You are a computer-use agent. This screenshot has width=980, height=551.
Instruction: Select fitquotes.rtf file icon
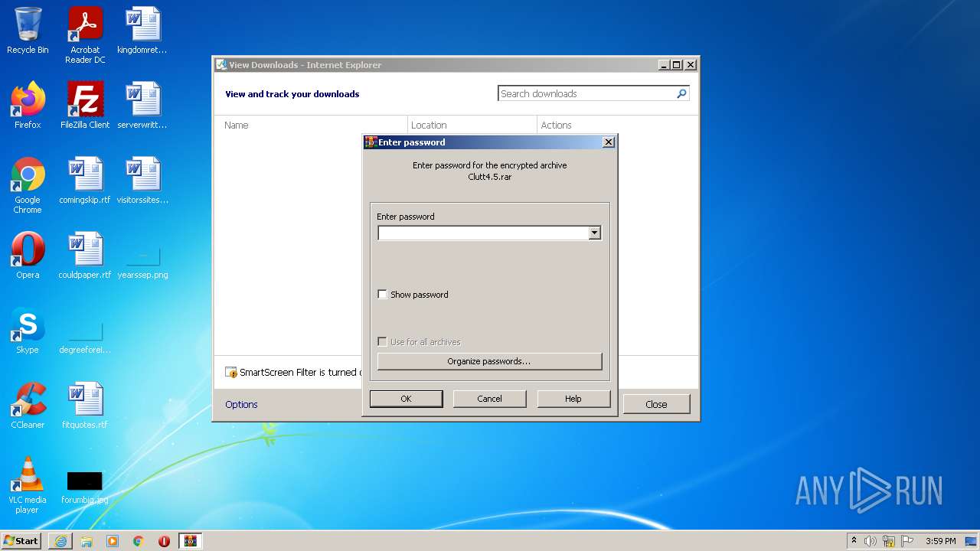click(85, 406)
